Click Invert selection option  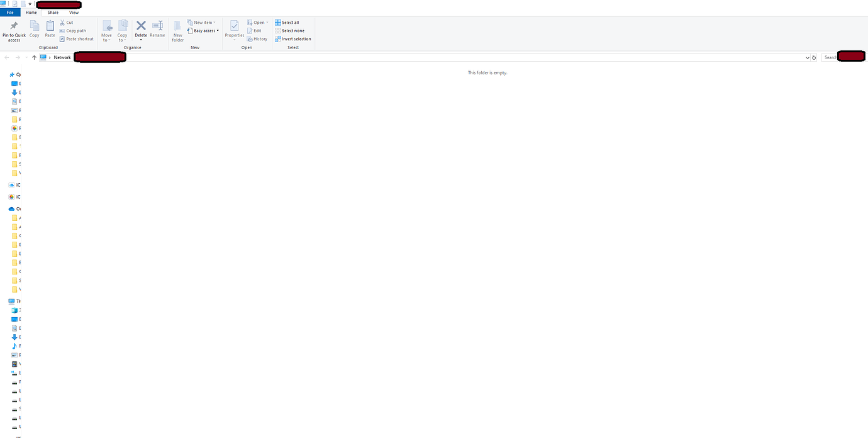tap(293, 39)
